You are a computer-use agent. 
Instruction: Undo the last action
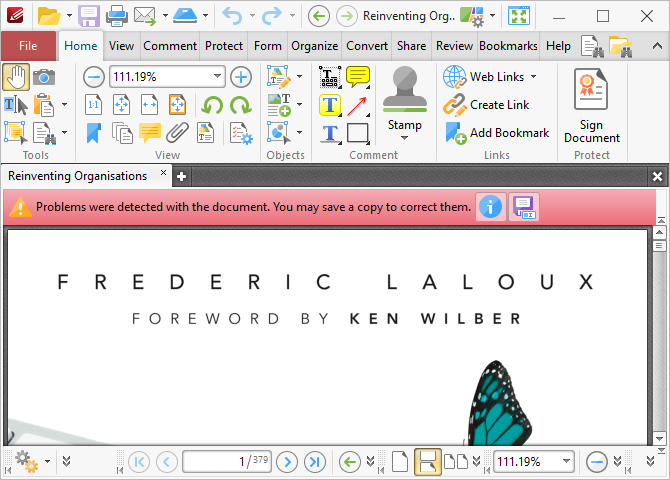pos(232,16)
